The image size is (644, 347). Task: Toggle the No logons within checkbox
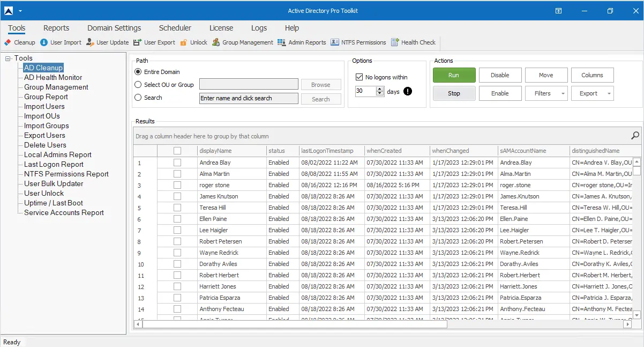[360, 77]
